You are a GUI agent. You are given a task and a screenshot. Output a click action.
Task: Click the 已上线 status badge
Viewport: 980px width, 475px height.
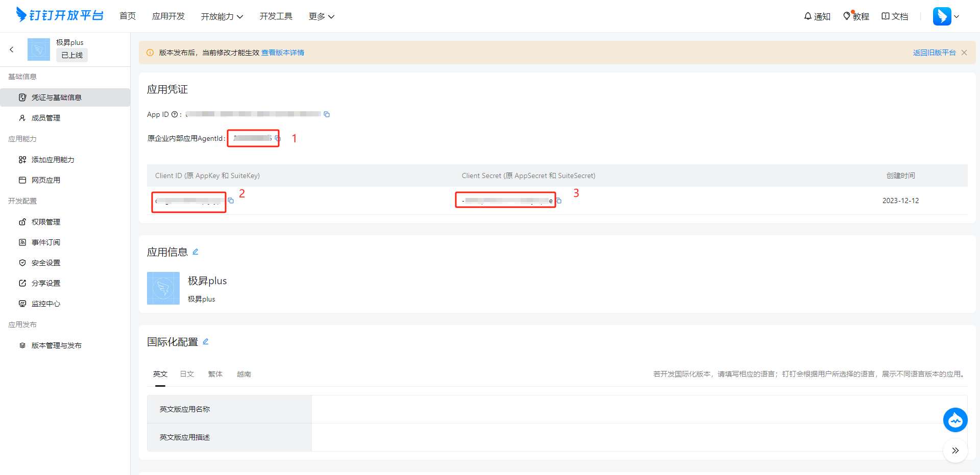(72, 55)
